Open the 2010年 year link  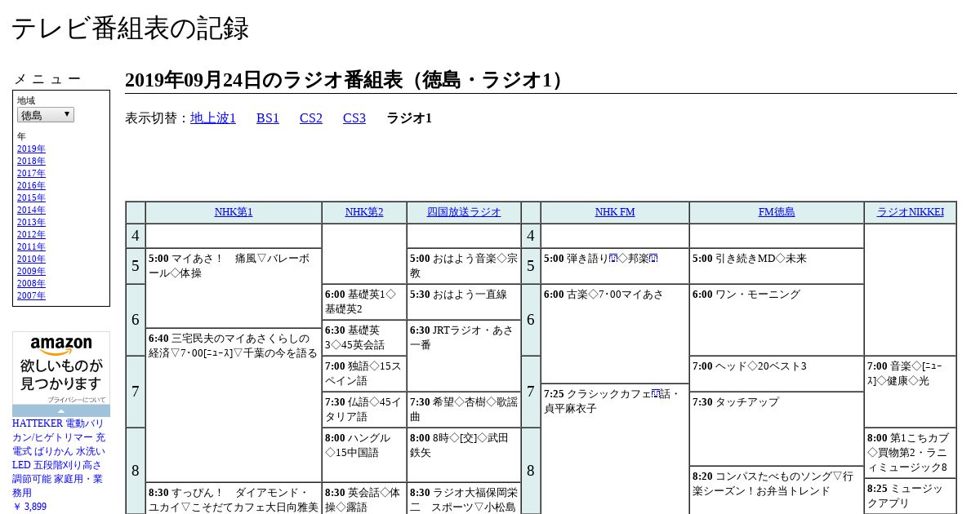(x=31, y=259)
